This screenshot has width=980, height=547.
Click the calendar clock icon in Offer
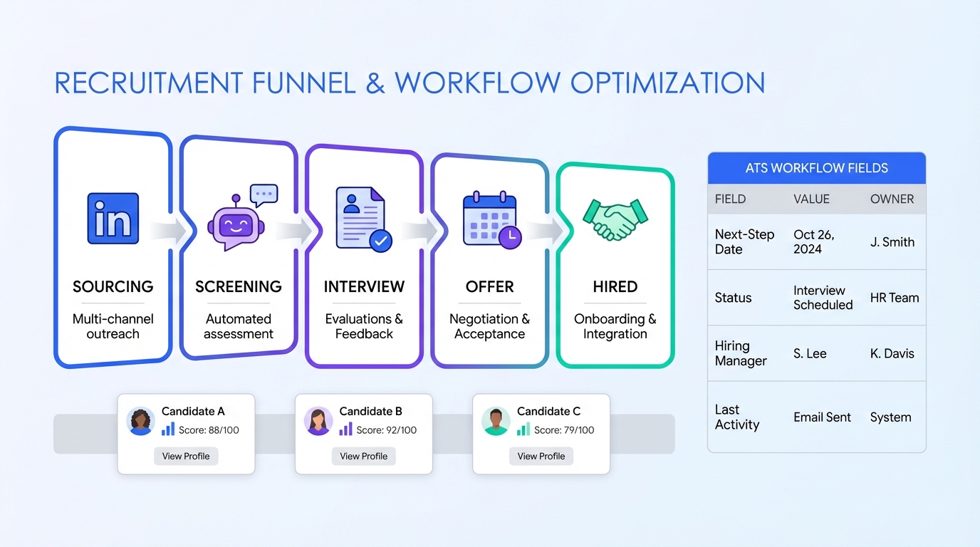[491, 220]
